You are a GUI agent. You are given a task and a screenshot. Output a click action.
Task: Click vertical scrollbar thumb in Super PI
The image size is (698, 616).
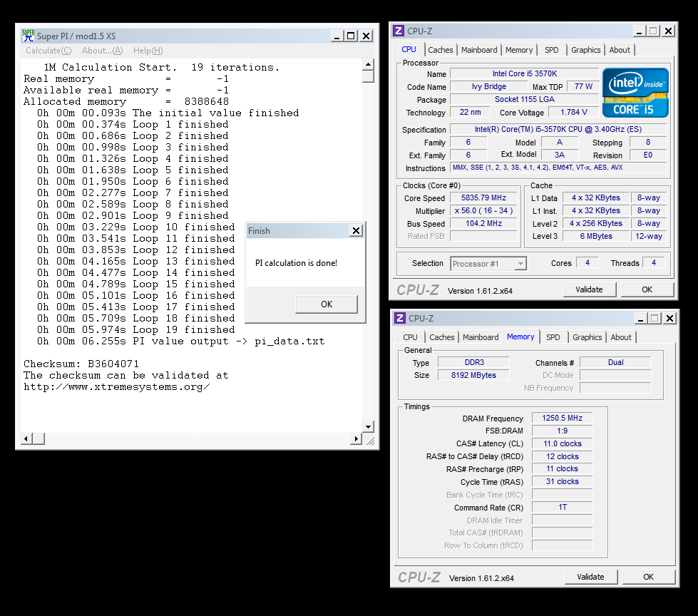click(368, 76)
